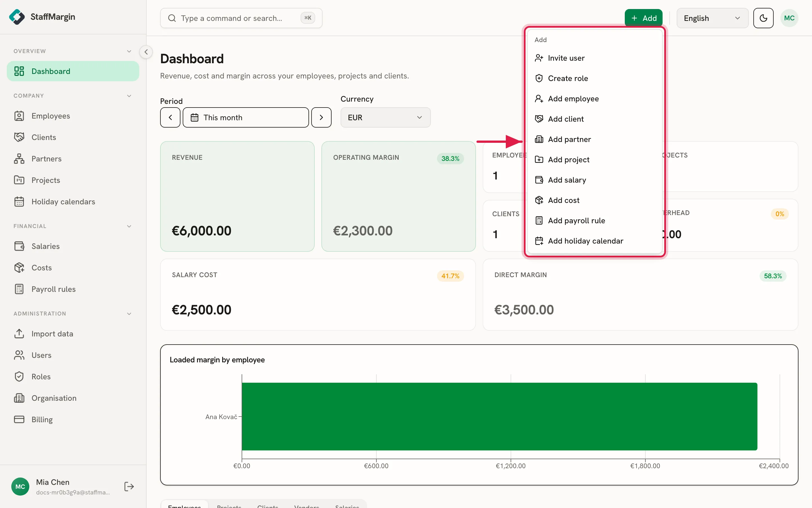Click the 38.3% margin badge
The height and width of the screenshot is (508, 812).
pyautogui.click(x=450, y=159)
